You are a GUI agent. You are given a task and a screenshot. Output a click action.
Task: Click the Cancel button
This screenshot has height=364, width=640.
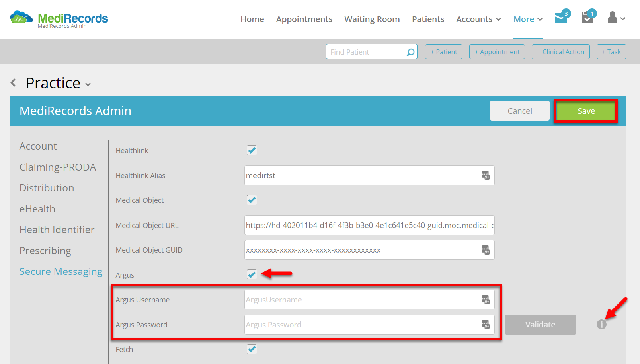(x=520, y=111)
